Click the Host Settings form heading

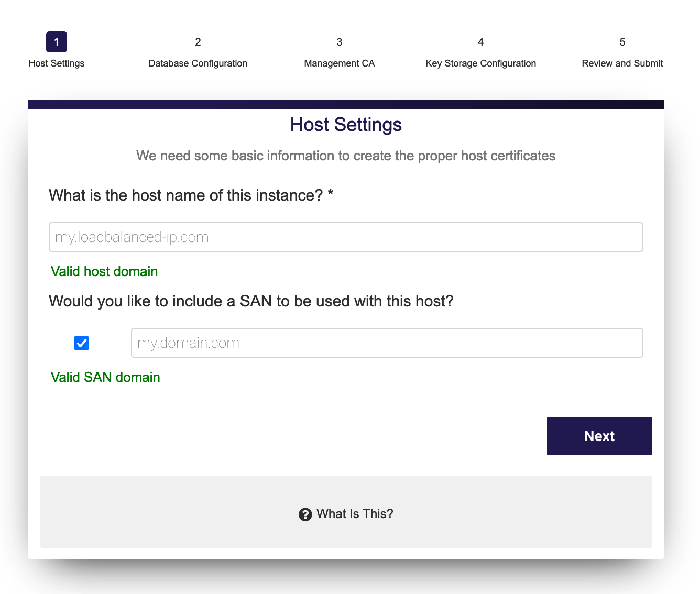pos(346,125)
